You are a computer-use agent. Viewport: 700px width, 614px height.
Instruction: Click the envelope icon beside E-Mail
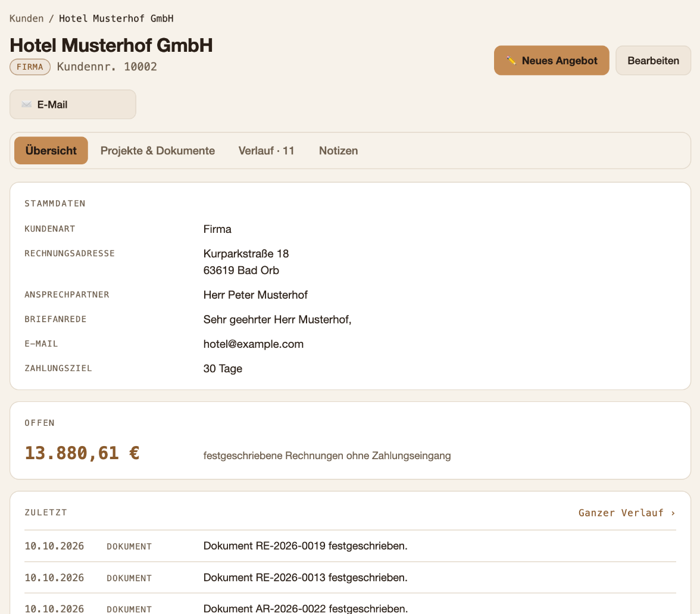[x=26, y=104]
